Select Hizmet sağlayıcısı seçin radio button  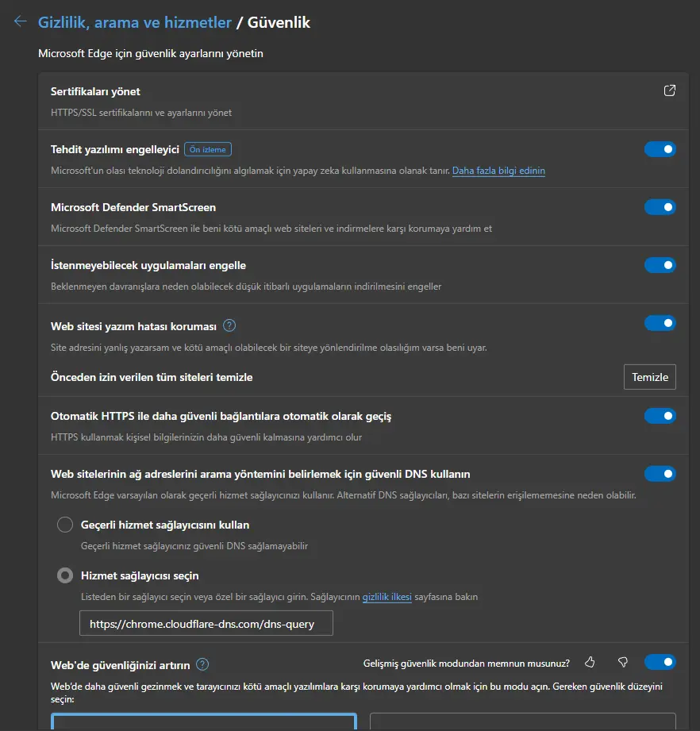point(65,575)
